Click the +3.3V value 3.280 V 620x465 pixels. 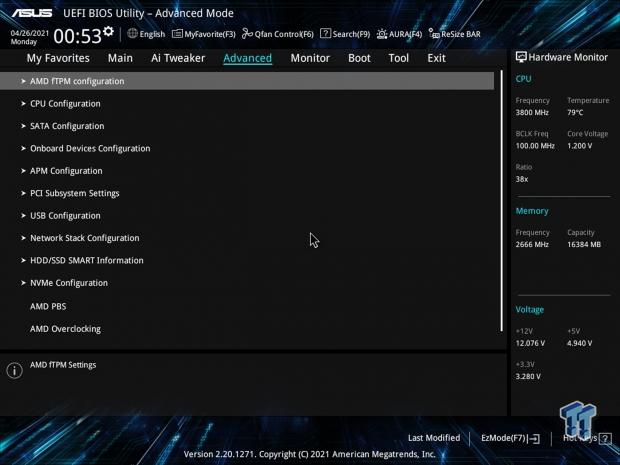[x=528, y=376]
